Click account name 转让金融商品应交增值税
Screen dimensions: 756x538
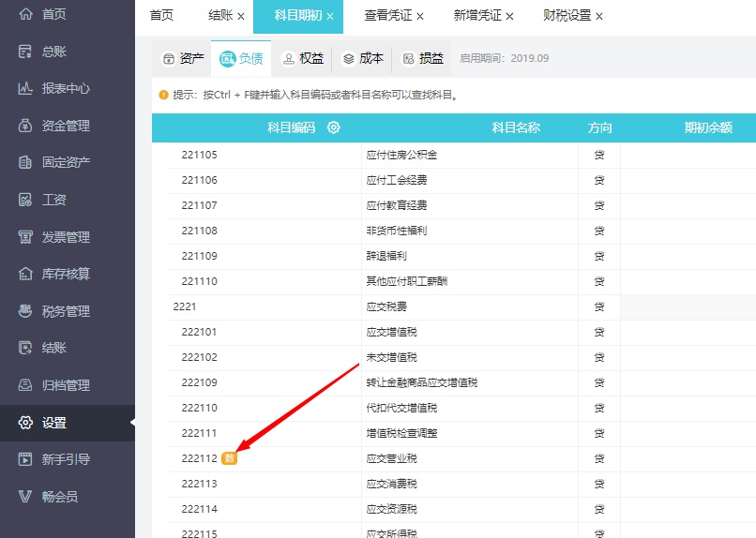(x=422, y=383)
